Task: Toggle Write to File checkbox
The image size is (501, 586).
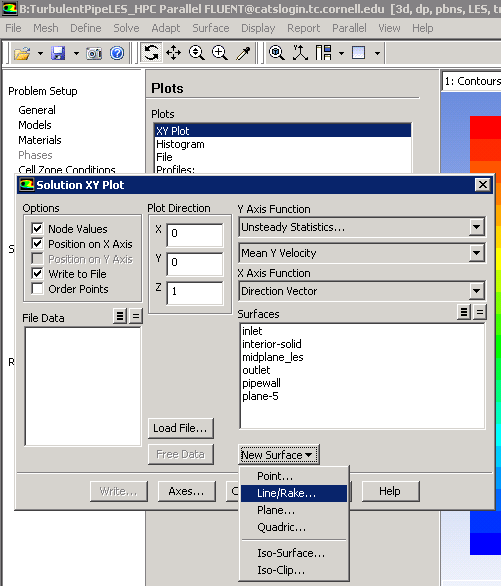Action: tap(37, 274)
